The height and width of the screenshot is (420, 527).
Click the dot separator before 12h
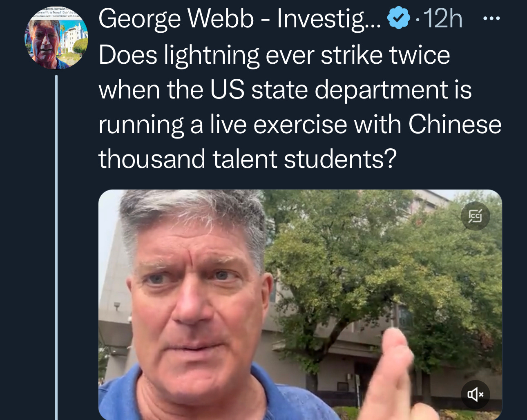[x=417, y=19]
